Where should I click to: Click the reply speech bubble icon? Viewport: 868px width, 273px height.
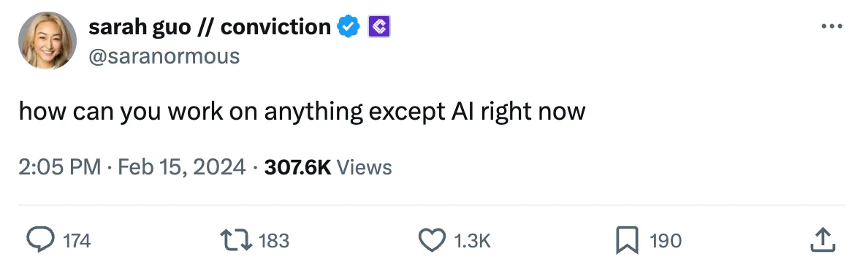click(41, 240)
